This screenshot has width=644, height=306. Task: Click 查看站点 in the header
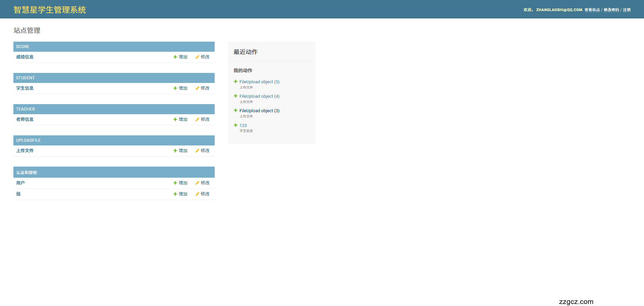tap(592, 10)
